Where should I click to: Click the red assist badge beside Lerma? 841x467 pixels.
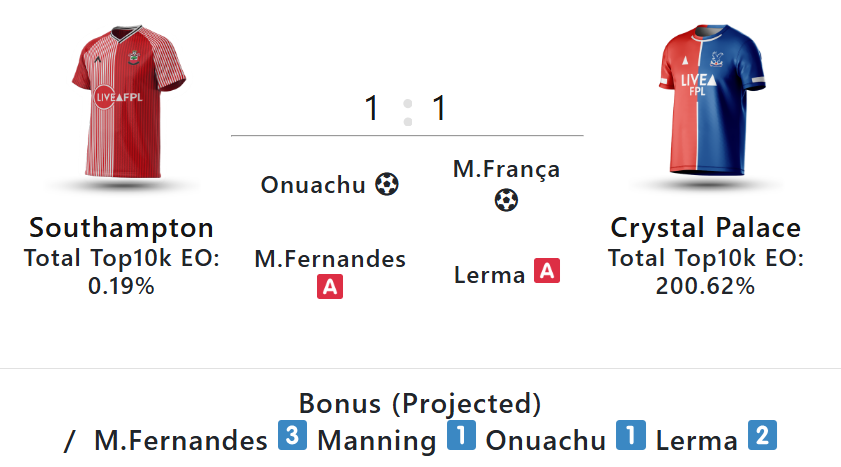[546, 270]
